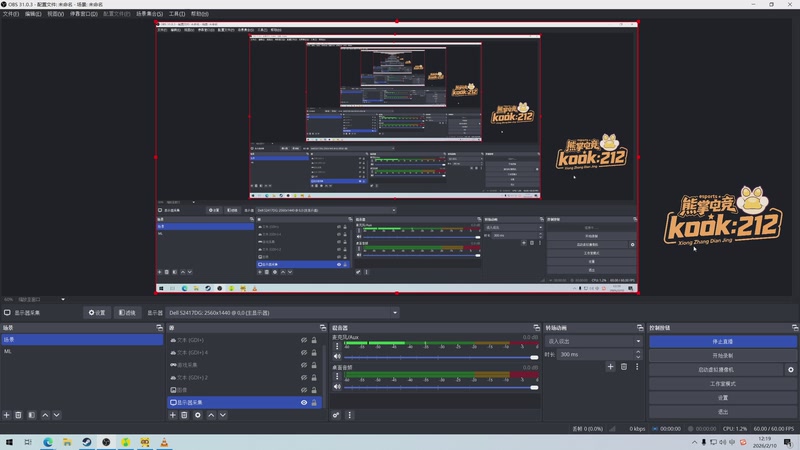Viewport: 800px width, 450px height.
Task: Move selected source up in list
Action: [x=211, y=414]
